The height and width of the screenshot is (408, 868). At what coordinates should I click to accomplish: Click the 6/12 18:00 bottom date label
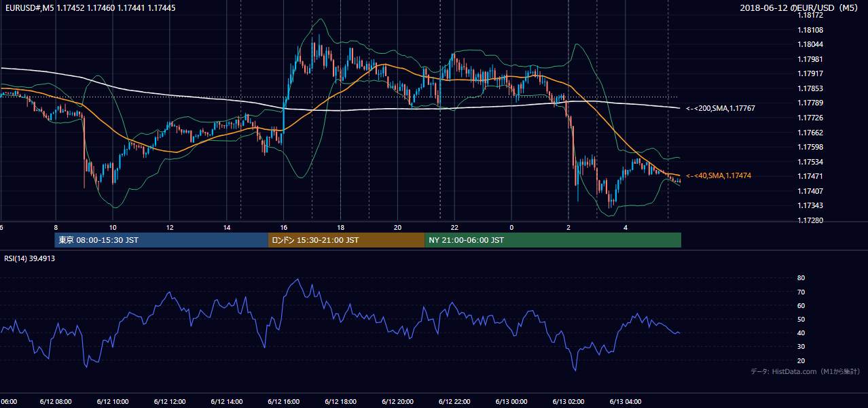click(x=341, y=402)
